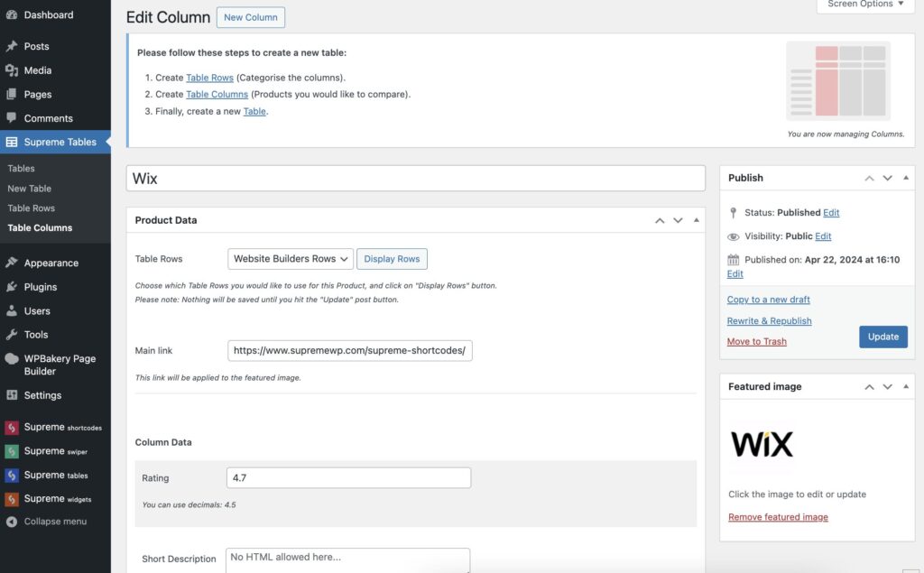Click the Visibility eye icon in Publish
The height and width of the screenshot is (573, 924).
click(733, 236)
